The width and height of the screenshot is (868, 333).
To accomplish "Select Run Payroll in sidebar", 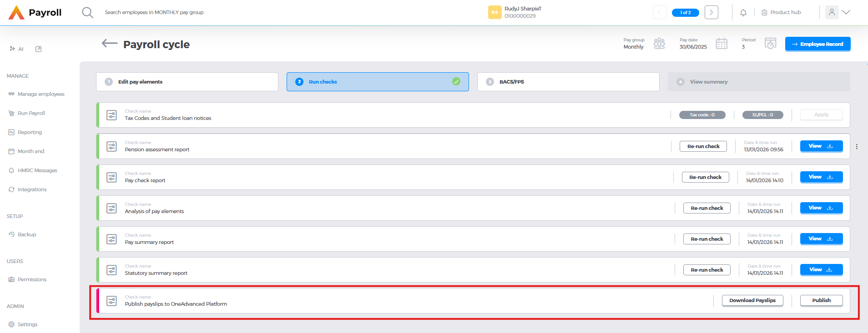I will pyautogui.click(x=27, y=113).
